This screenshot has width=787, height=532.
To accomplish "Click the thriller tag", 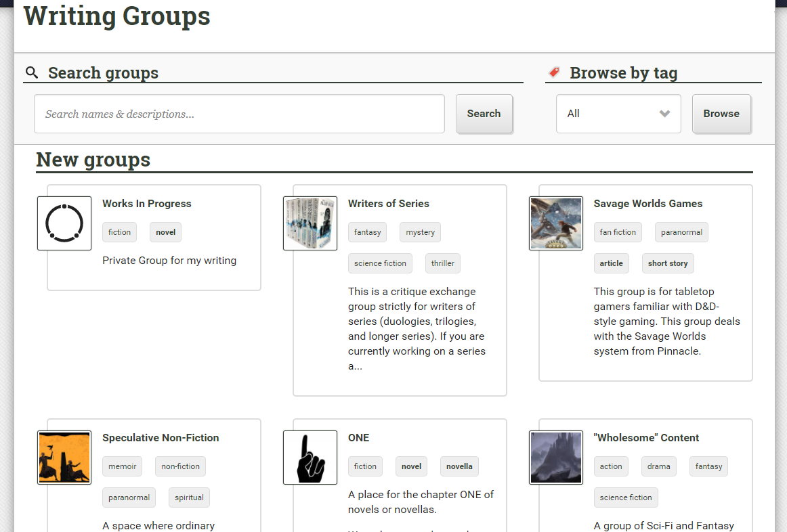I will point(443,263).
